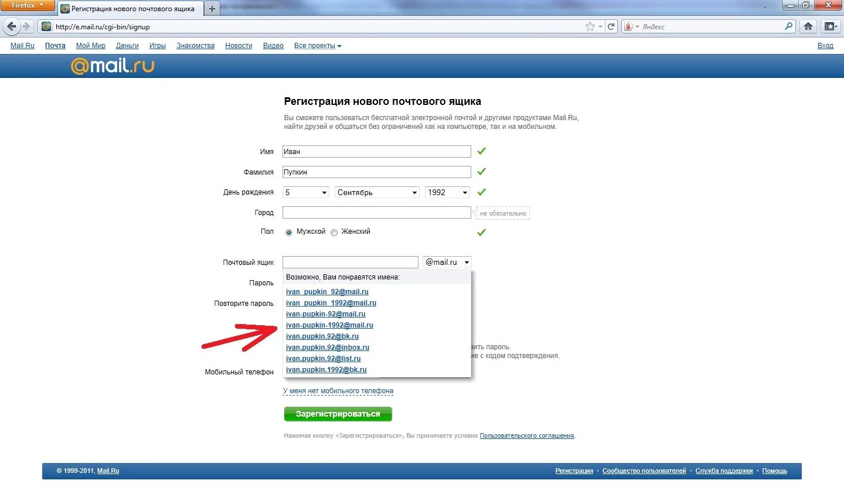844x504 pixels.
Task: Choose suggestion ivan_pupkin_1992@mail.ru
Action: (x=331, y=303)
